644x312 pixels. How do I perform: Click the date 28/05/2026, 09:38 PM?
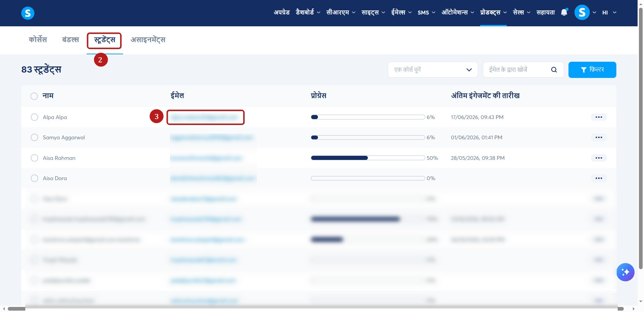478,158
